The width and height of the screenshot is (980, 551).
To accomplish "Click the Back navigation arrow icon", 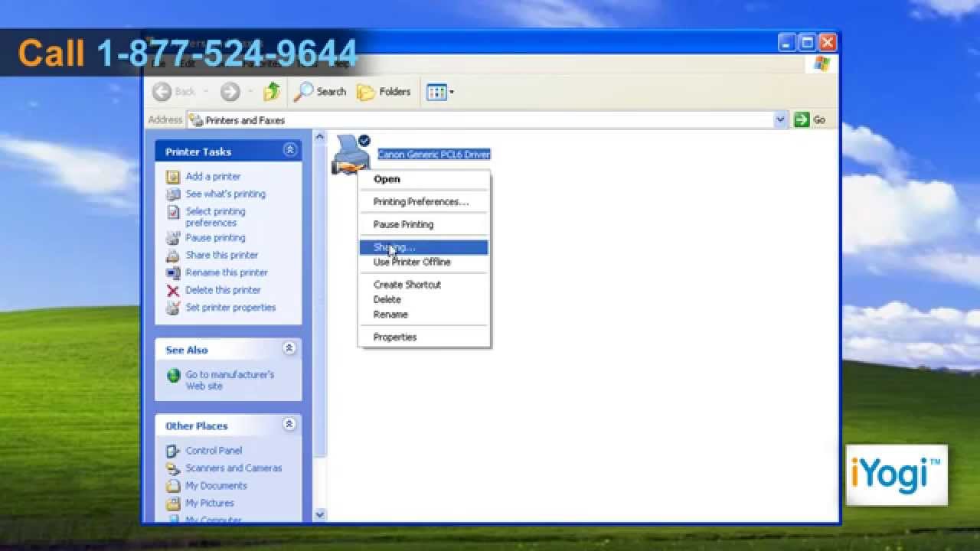I will pos(162,92).
